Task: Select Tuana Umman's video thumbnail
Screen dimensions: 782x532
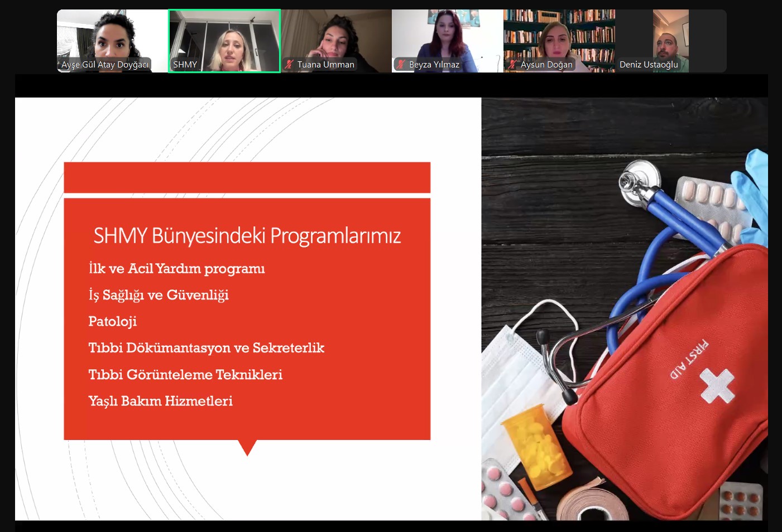Action: pos(336,41)
